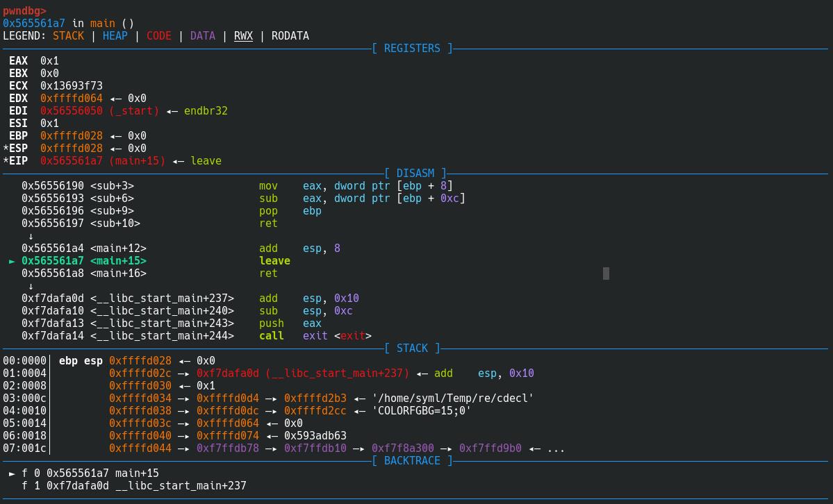Click the arrow after EDI's _start symbol
The width and height of the screenshot is (833, 504).
coord(172,111)
